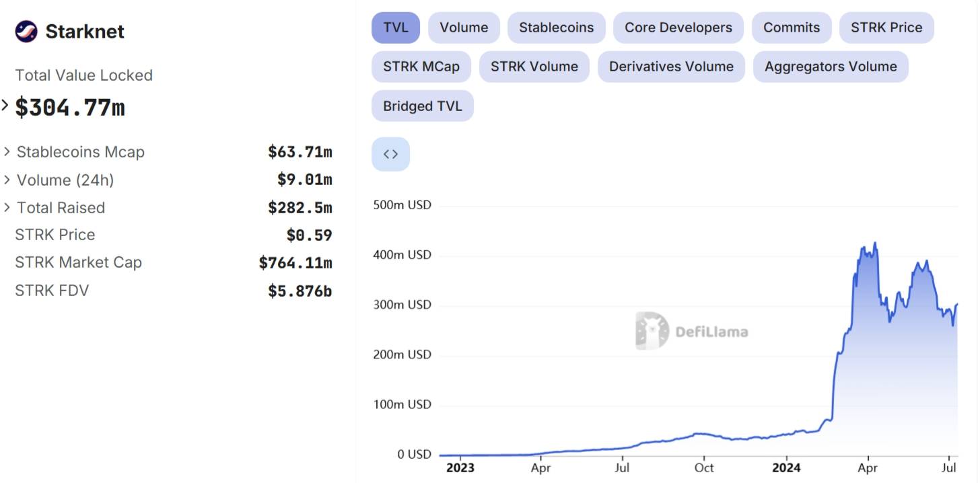The image size is (980, 483).
Task: Click the Starknet chain title
Action: point(85,32)
